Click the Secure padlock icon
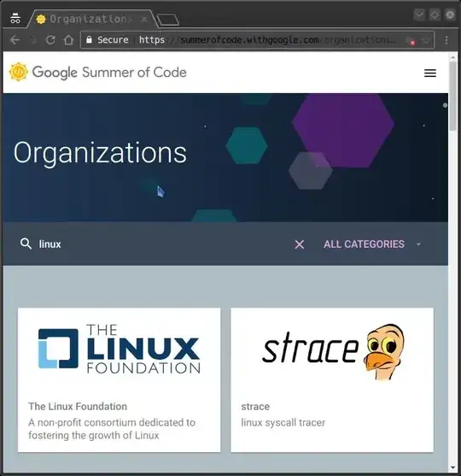The height and width of the screenshot is (476, 461). [x=89, y=39]
